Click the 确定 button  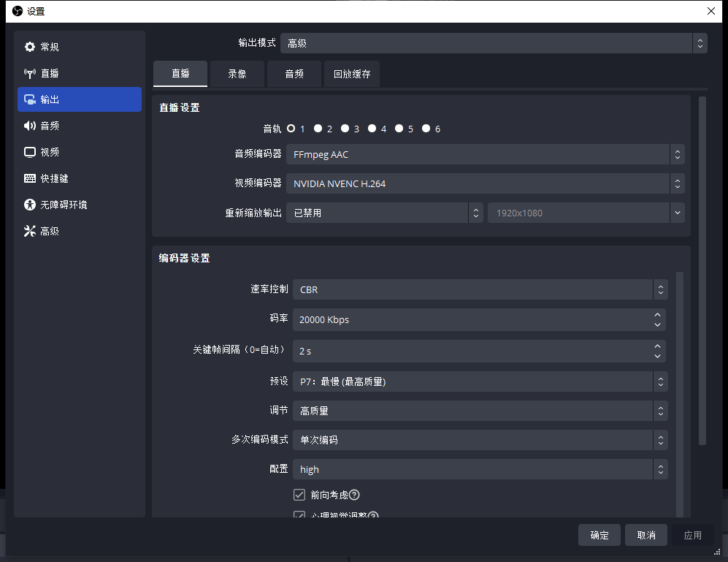[x=599, y=535]
